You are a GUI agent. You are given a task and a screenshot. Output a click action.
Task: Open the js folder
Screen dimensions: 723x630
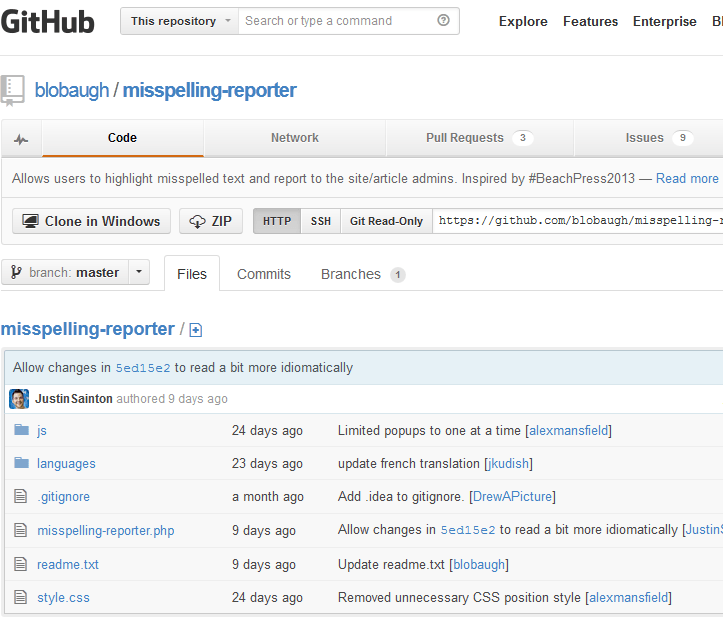(x=42, y=431)
